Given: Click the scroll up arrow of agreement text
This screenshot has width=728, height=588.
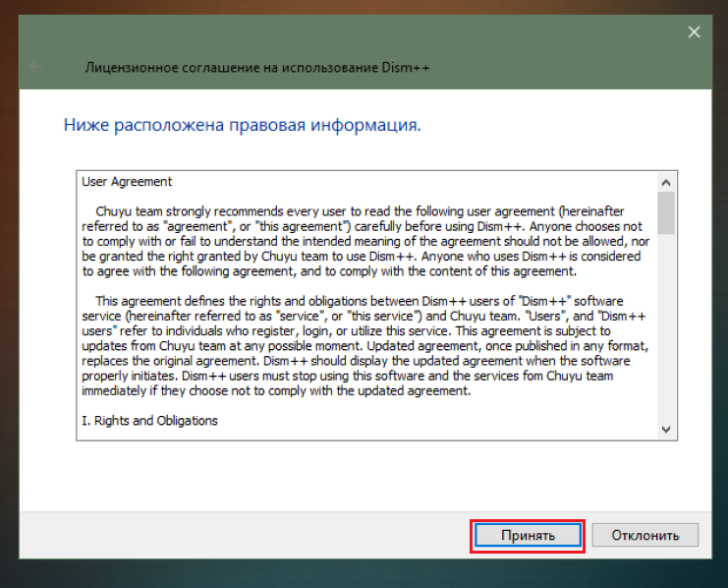Looking at the screenshot, I should coord(666,183).
